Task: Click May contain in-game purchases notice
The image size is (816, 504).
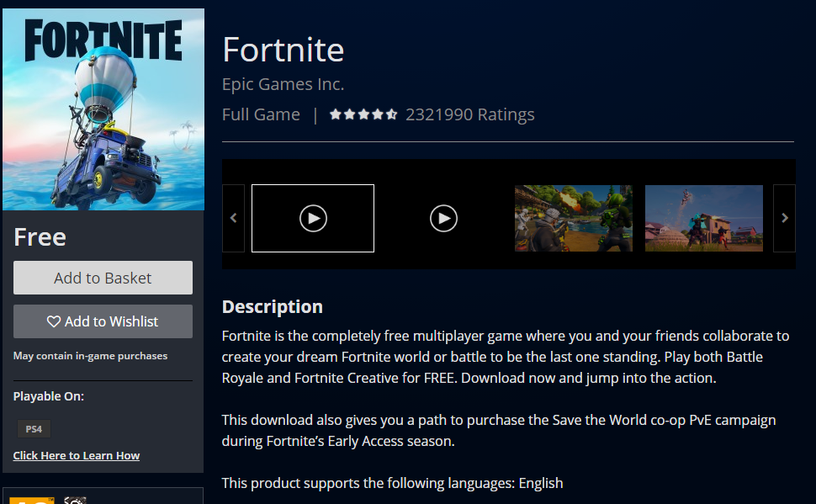Action: click(91, 356)
